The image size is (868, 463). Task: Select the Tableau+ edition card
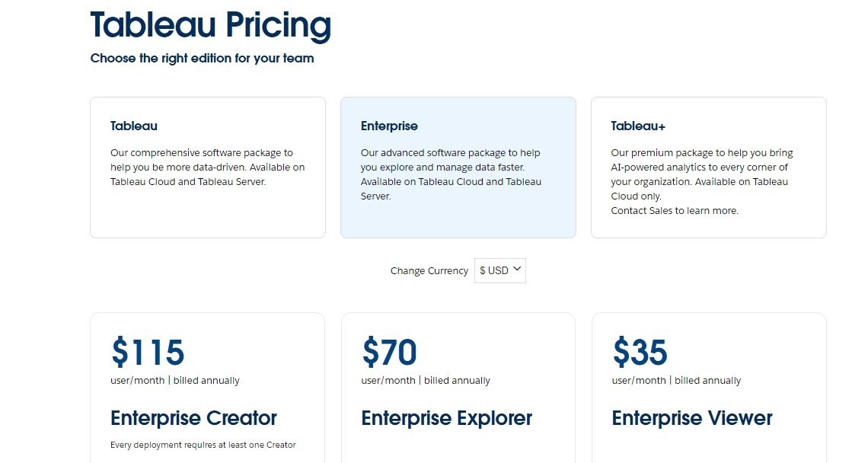pyautogui.click(x=708, y=167)
